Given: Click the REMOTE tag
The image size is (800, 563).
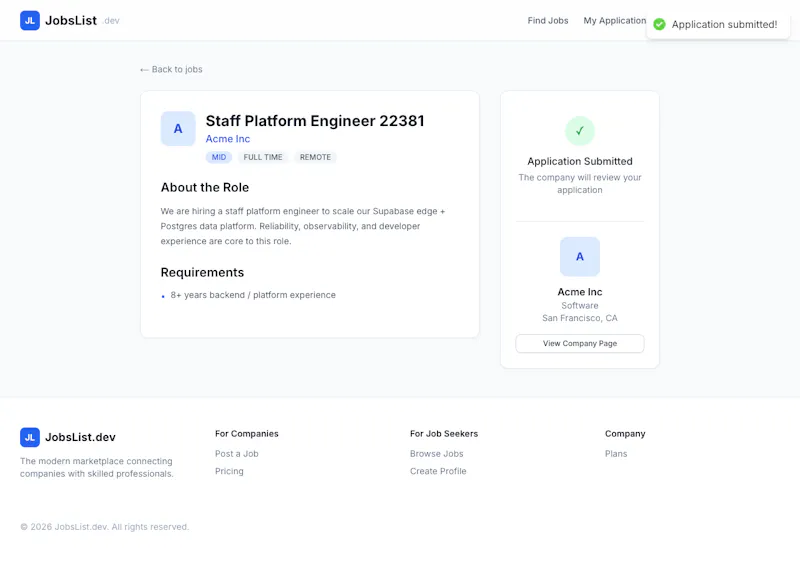Looking at the screenshot, I should [x=315, y=157].
